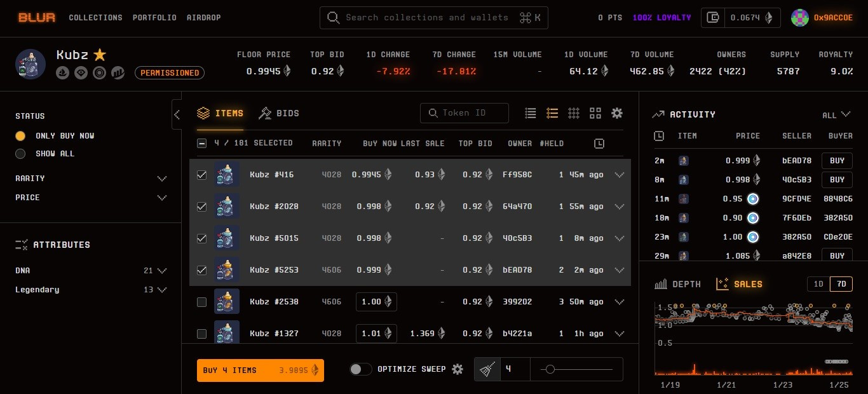The width and height of the screenshot is (868, 394).
Task: Click the 11m activity item thumbnail
Action: point(684,199)
